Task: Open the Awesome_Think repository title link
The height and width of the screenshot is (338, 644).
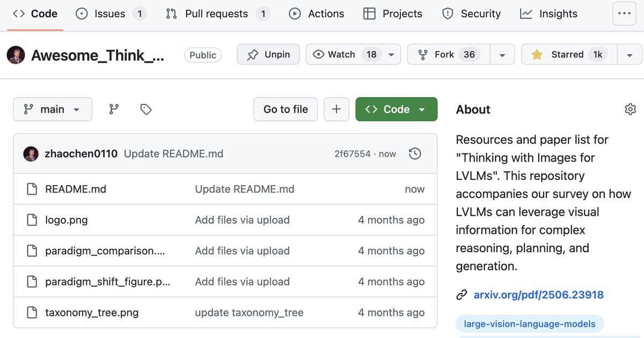Action: 98,55
